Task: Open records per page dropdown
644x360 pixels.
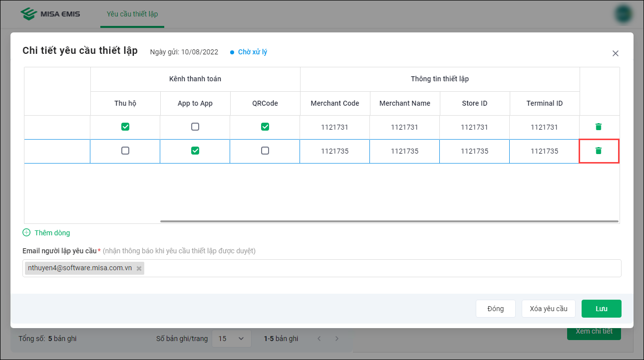Action: coord(231,339)
